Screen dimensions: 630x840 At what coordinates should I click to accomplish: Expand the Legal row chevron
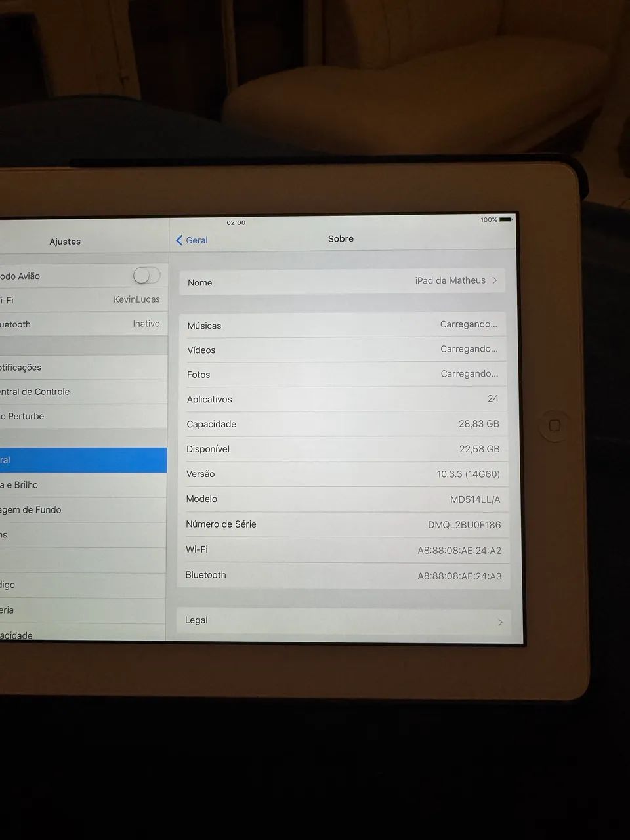click(500, 622)
